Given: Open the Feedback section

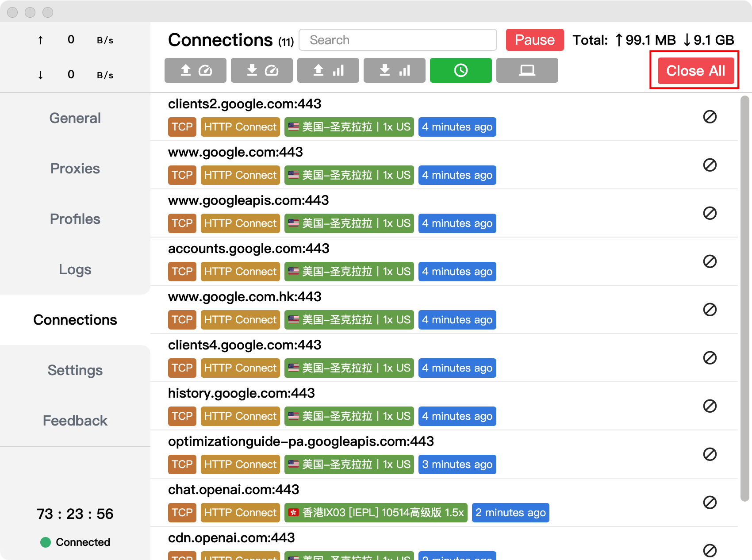Looking at the screenshot, I should click(x=75, y=421).
